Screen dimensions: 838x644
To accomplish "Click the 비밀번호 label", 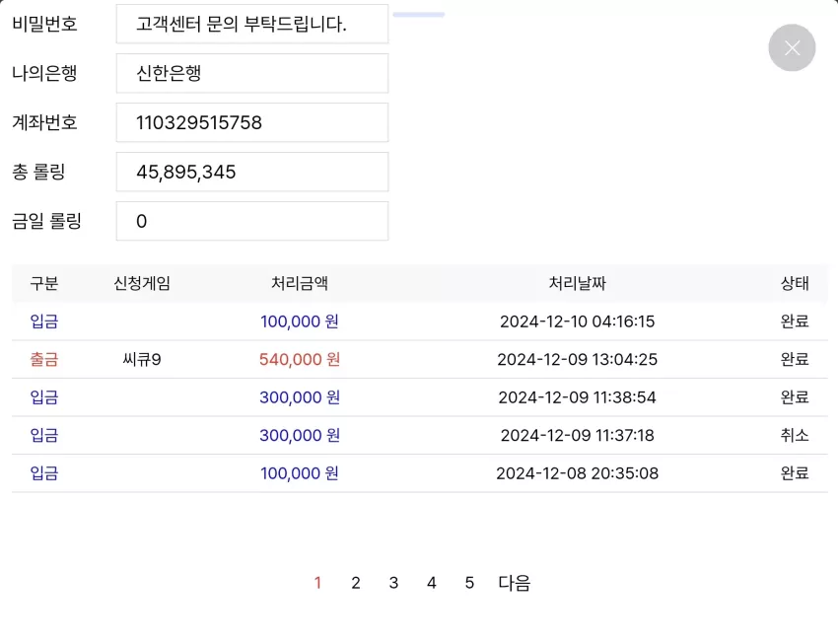I will coord(45,24).
